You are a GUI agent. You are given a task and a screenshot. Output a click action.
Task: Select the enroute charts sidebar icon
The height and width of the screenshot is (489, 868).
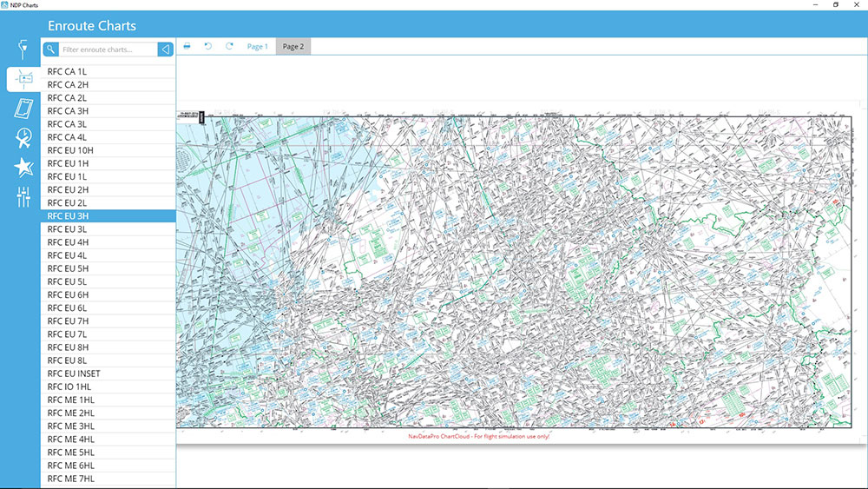click(x=23, y=79)
